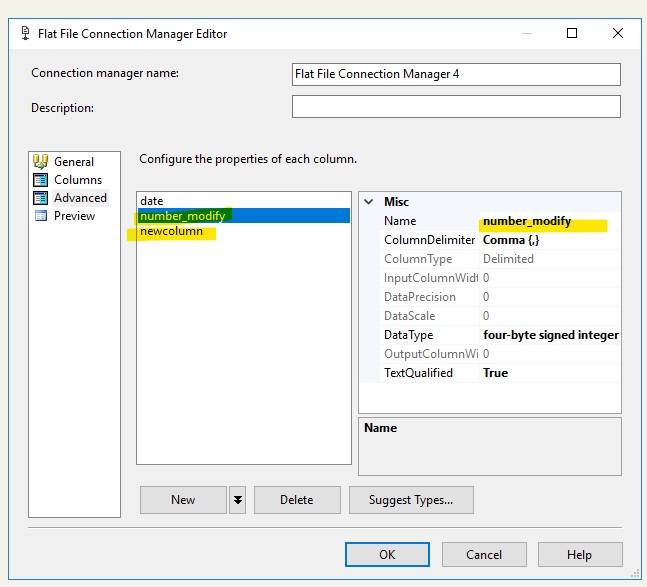Image resolution: width=647 pixels, height=587 pixels.
Task: Close the Flat File Connection Manager Editor
Action: pyautogui.click(x=618, y=33)
